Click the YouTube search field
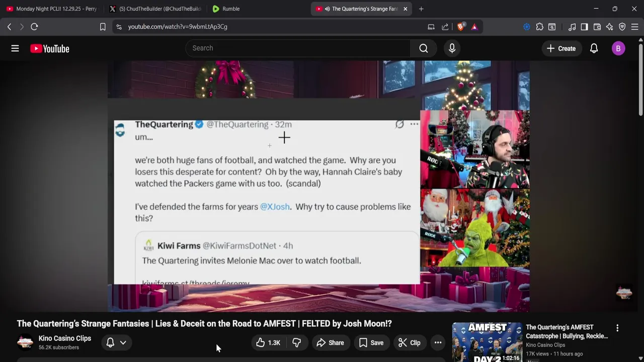 click(298, 48)
